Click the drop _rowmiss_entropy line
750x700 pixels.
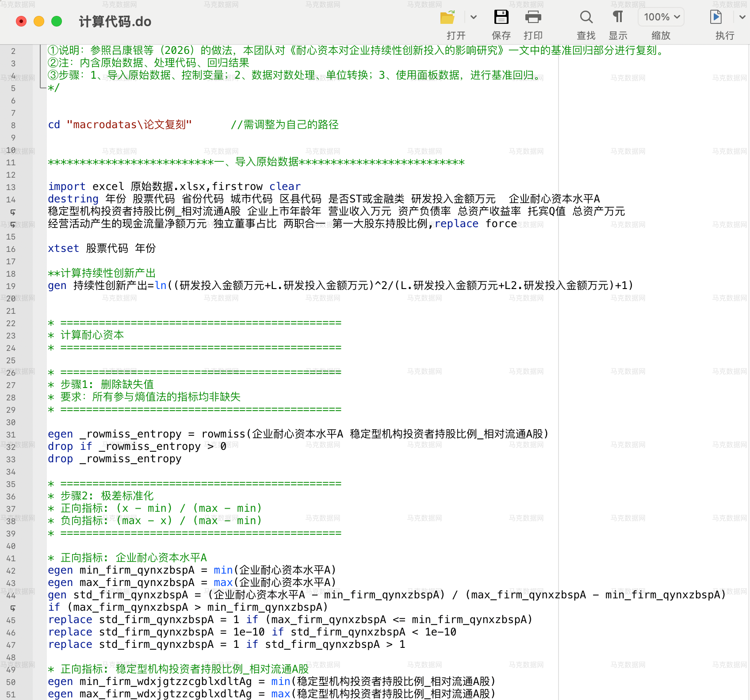[x=115, y=459]
